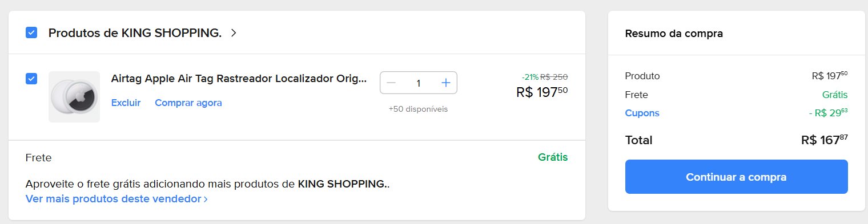Screen dimensions: 868x224
Task: Remove item using Excluir link
Action: 126,103
